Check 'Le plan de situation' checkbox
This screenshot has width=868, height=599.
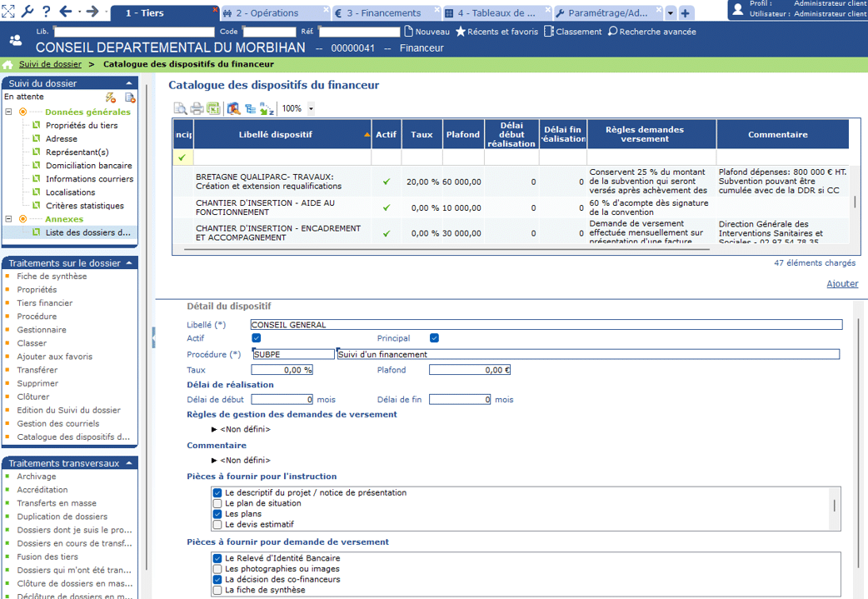click(x=217, y=503)
